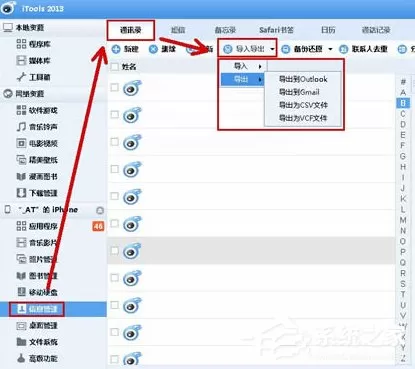Toggle the select-all checkbox beside 姓名
This screenshot has height=369, width=415.
115,67
